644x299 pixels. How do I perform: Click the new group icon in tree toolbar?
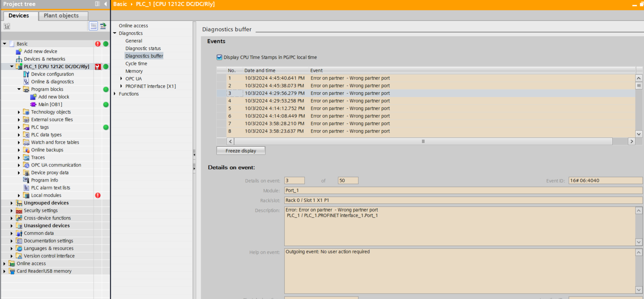pyautogui.click(x=7, y=26)
